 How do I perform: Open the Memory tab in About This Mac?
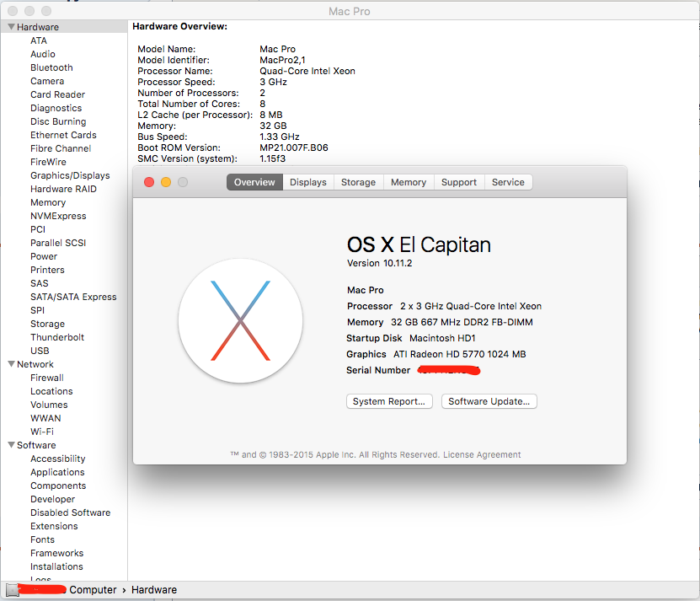click(409, 182)
